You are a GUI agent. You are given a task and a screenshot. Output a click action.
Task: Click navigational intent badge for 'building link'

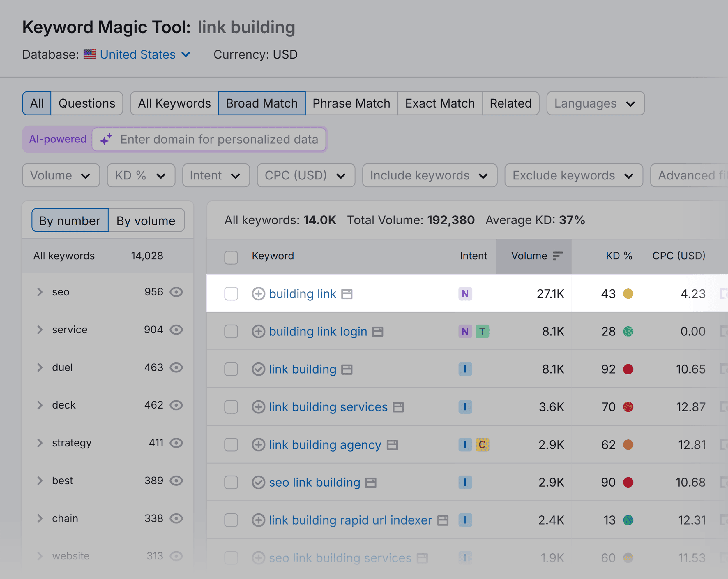465,293
